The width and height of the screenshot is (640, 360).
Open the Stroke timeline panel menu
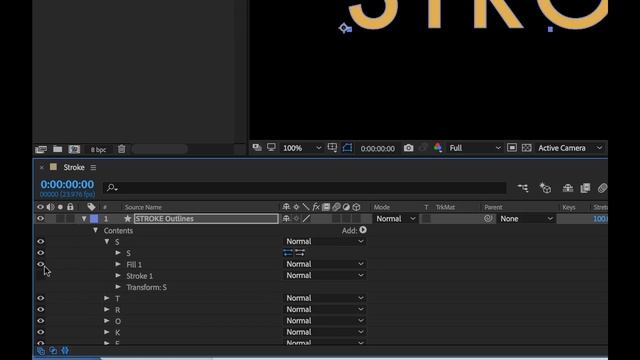tap(93, 167)
